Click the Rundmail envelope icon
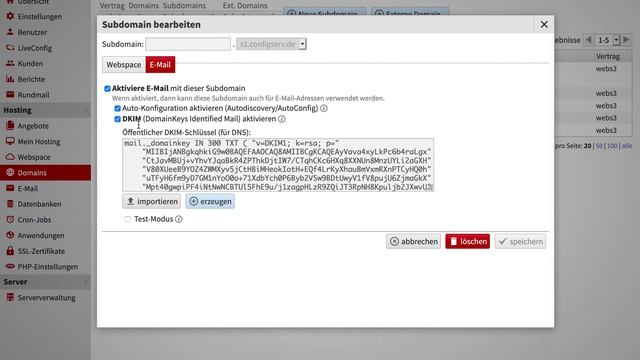Screen dimensions: 640x360 point(10,95)
